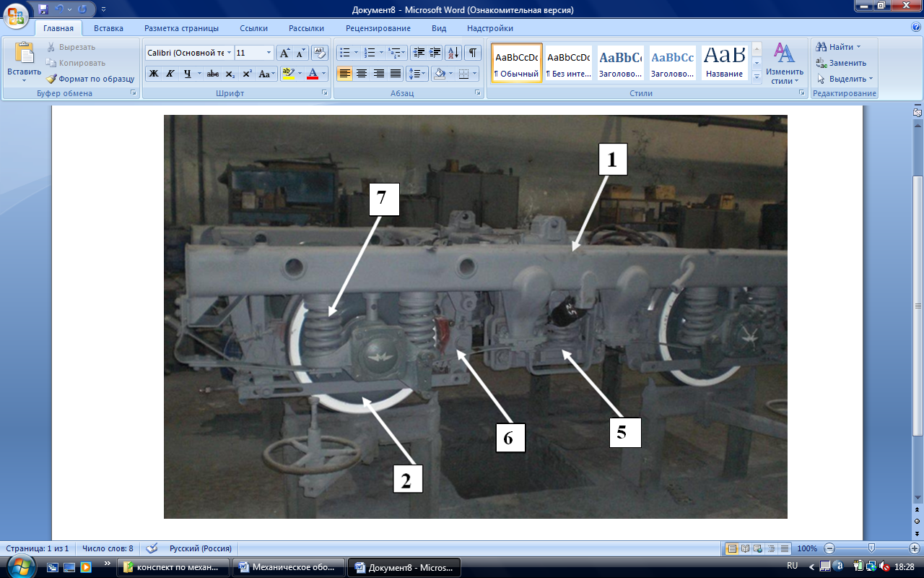The width and height of the screenshot is (924, 578).
Task: Click the Increase Indent icon
Action: point(435,53)
